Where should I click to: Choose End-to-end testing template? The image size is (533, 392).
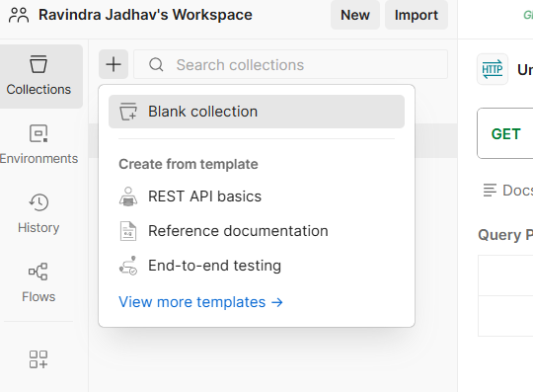[x=257, y=266]
